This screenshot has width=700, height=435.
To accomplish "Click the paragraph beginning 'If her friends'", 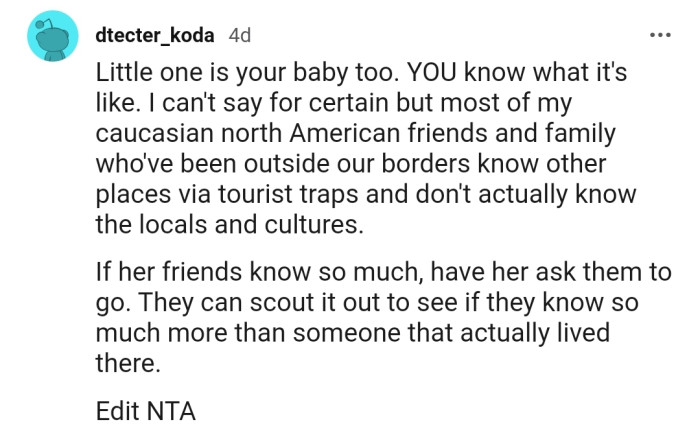I will (383, 317).
